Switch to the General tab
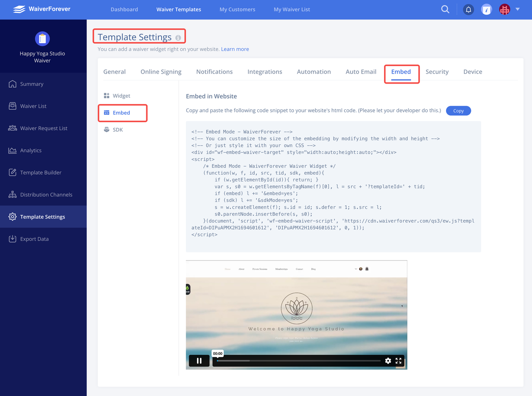 coord(114,72)
